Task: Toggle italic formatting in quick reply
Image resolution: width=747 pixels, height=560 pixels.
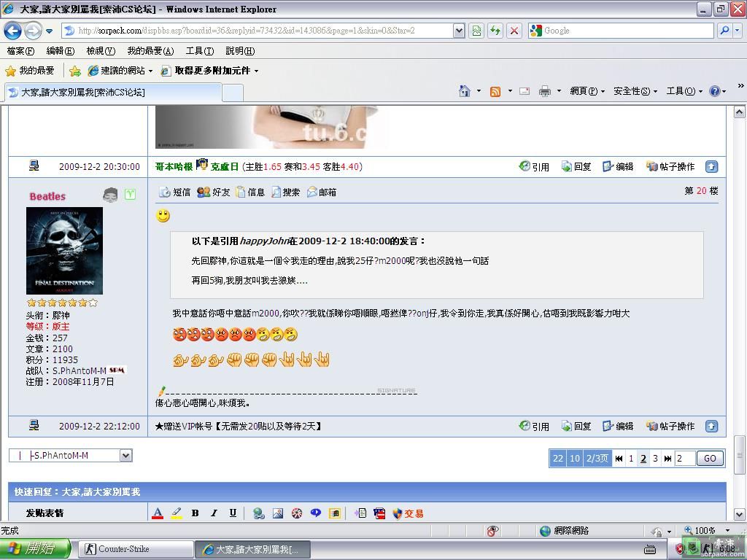Action: [214, 513]
